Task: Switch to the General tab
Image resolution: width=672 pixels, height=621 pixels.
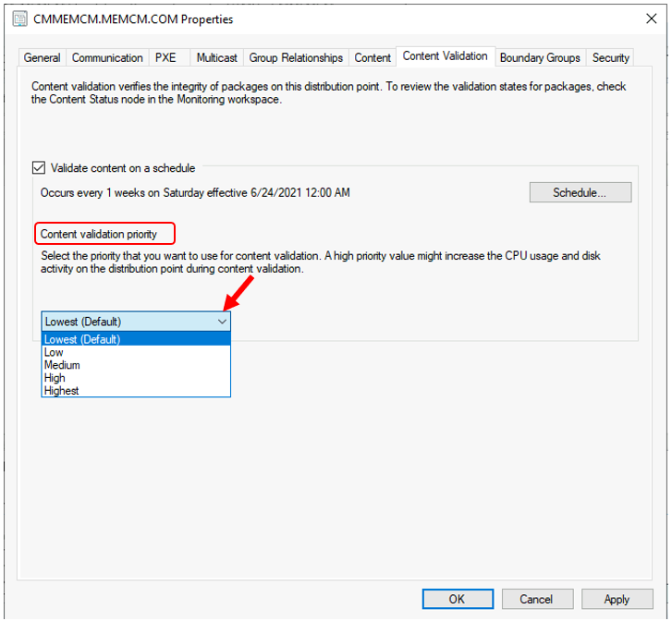Action: (x=42, y=57)
